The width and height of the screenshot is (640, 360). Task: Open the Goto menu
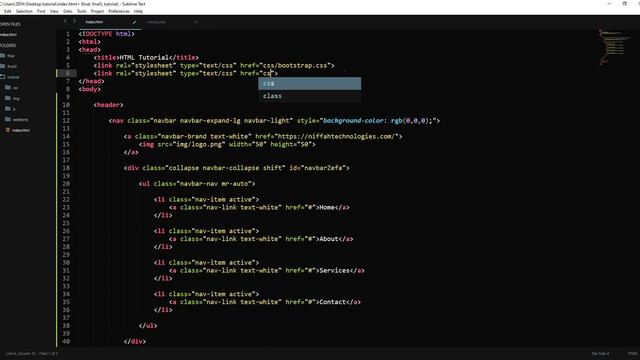pos(68,11)
